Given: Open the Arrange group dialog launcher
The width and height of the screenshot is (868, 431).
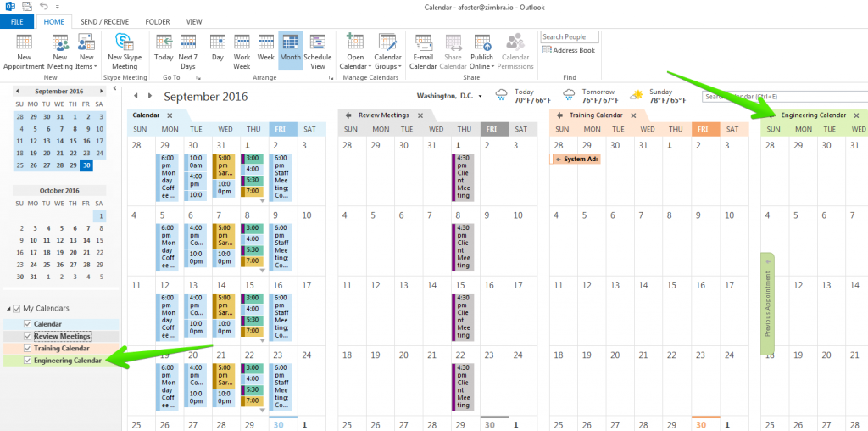Looking at the screenshot, I should (331, 78).
